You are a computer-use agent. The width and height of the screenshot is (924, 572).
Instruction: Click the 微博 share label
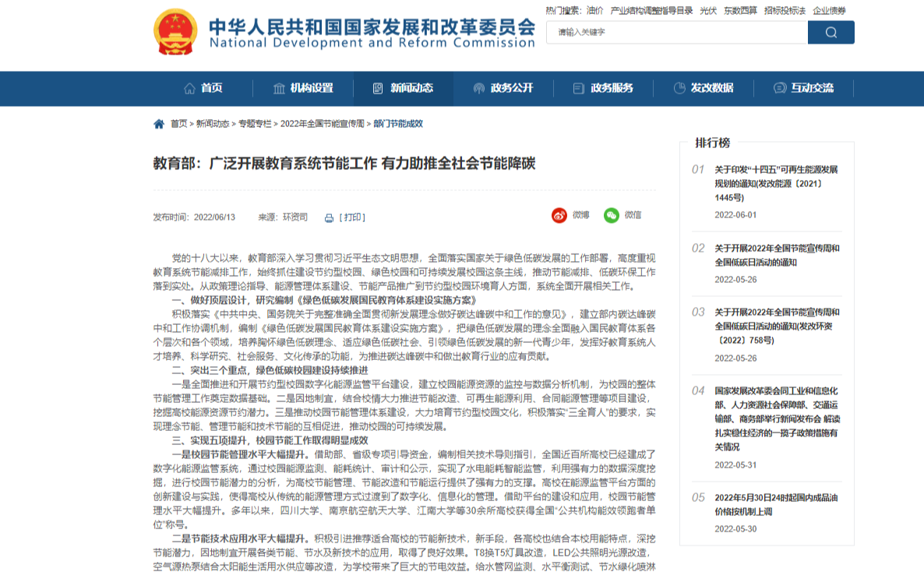click(581, 215)
